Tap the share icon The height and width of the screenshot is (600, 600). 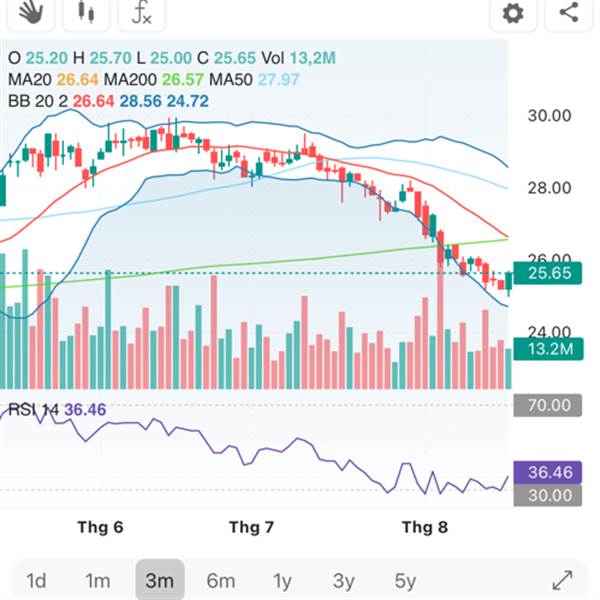click(568, 13)
